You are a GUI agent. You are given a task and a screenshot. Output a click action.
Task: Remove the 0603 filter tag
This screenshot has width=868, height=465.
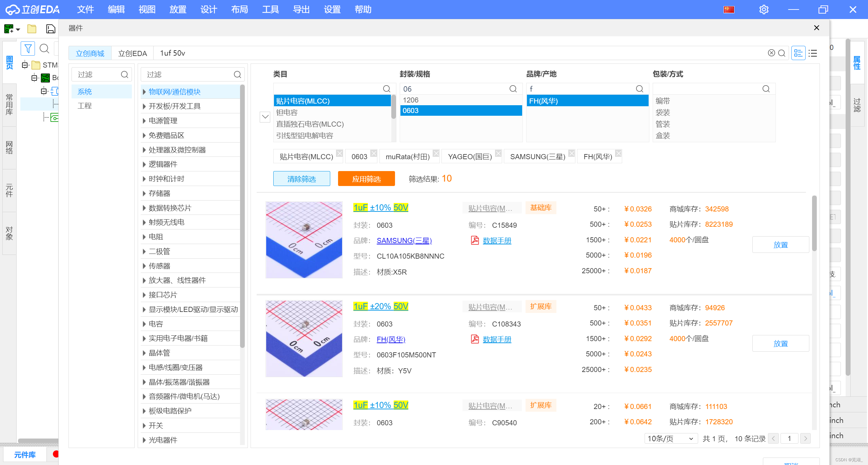pos(374,153)
